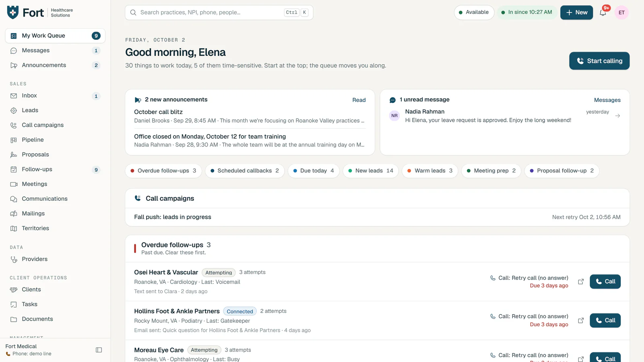This screenshot has width=644, height=362.
Task: Go to Clients
Action: [x=55, y=290]
